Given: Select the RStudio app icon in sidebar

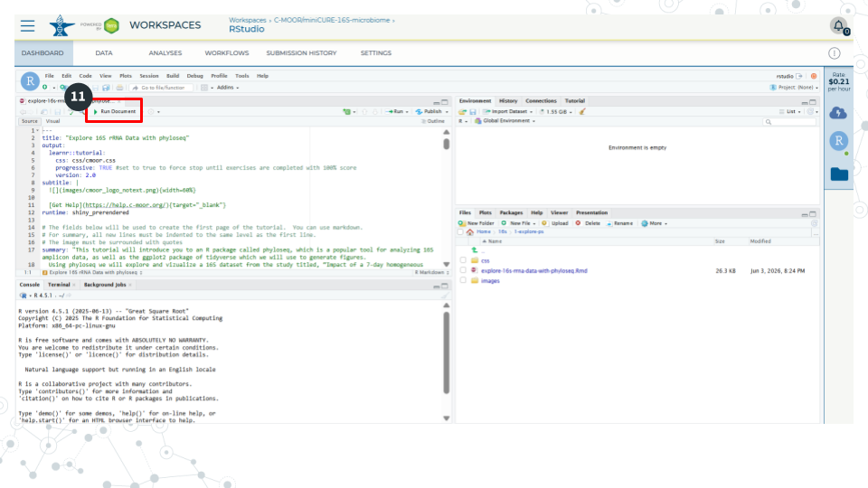Looking at the screenshot, I should [x=839, y=141].
